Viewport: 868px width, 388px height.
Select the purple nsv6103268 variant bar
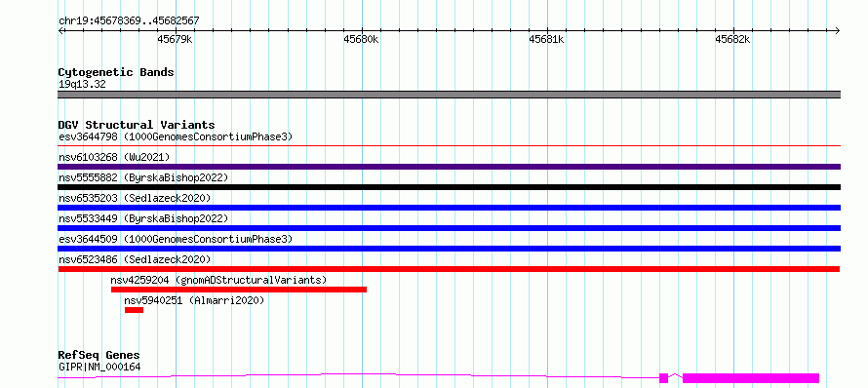(449, 167)
